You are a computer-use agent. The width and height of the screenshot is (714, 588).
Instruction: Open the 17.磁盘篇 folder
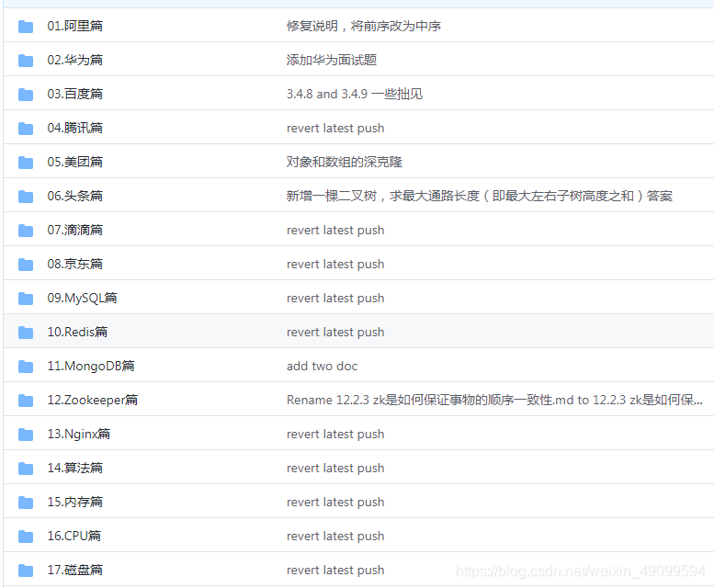[x=75, y=570]
